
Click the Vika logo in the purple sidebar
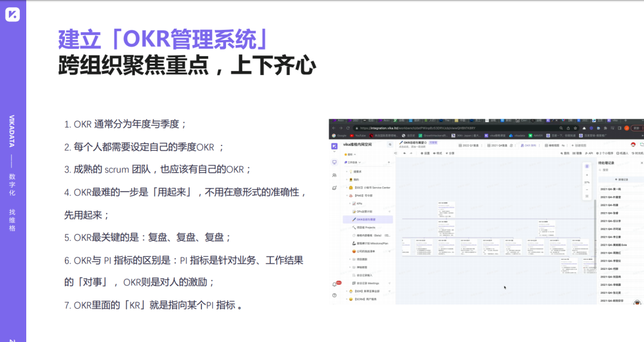click(335, 145)
